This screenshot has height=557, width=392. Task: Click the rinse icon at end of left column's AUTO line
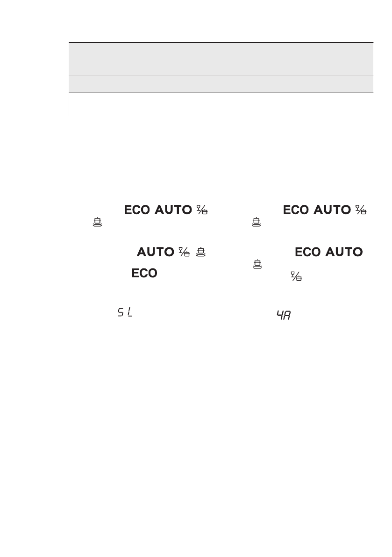[x=201, y=252]
